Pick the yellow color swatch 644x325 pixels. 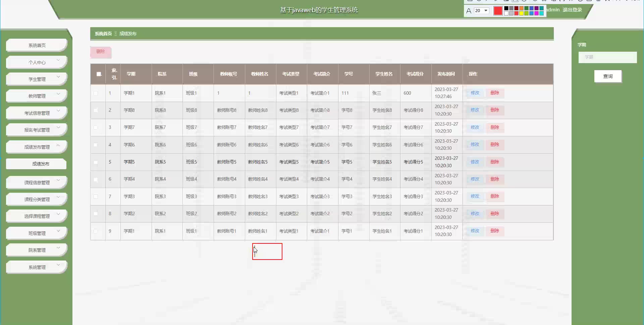pyautogui.click(x=521, y=13)
